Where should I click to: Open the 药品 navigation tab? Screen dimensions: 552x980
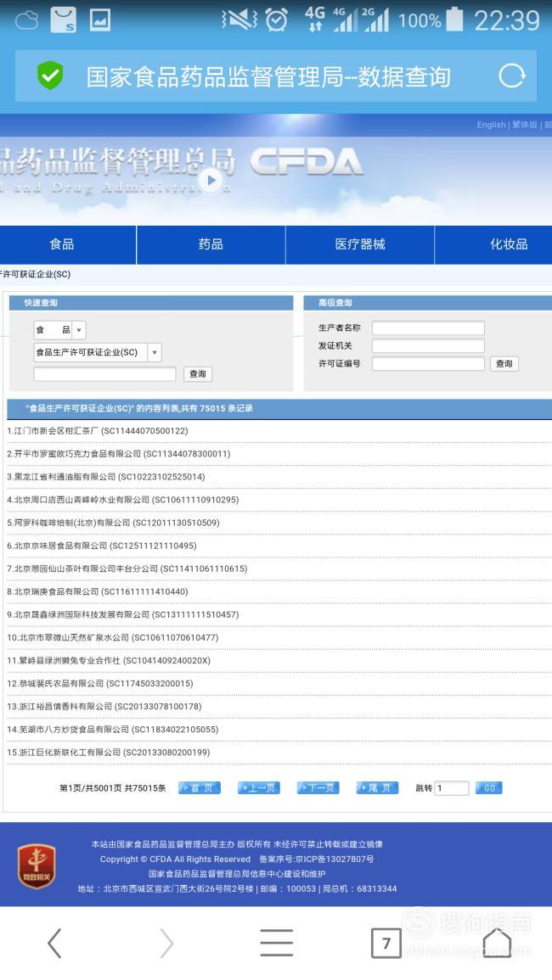pyautogui.click(x=211, y=244)
